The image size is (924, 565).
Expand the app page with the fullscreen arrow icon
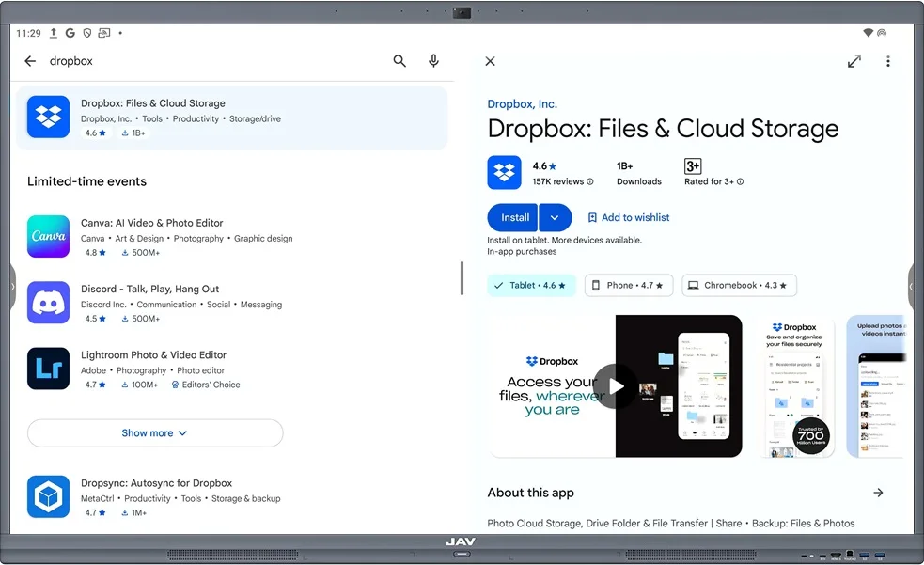pyautogui.click(x=854, y=60)
